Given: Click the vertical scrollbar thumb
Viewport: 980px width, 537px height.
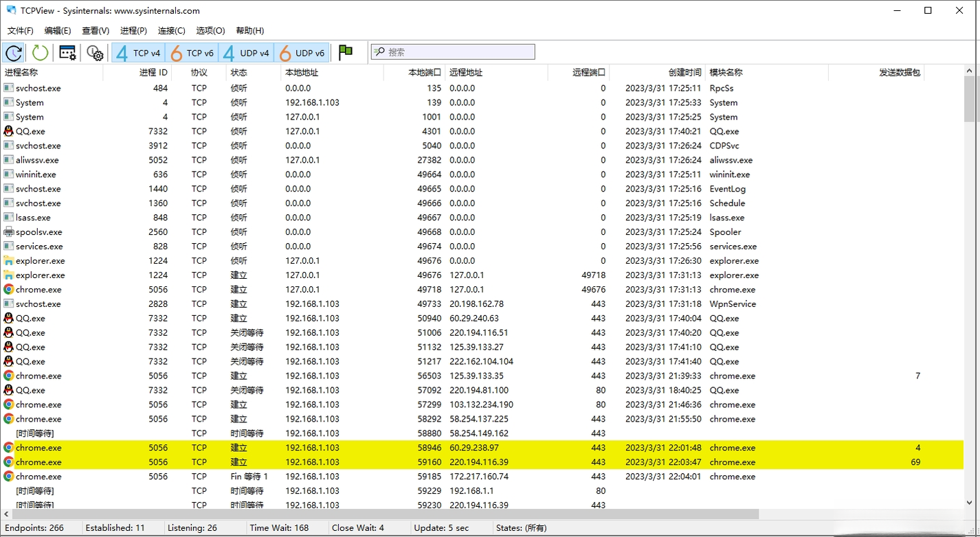Looking at the screenshot, I should coord(970,98).
